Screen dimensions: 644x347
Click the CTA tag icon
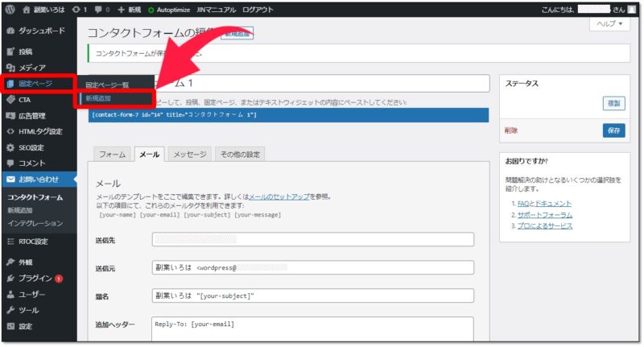tap(10, 100)
